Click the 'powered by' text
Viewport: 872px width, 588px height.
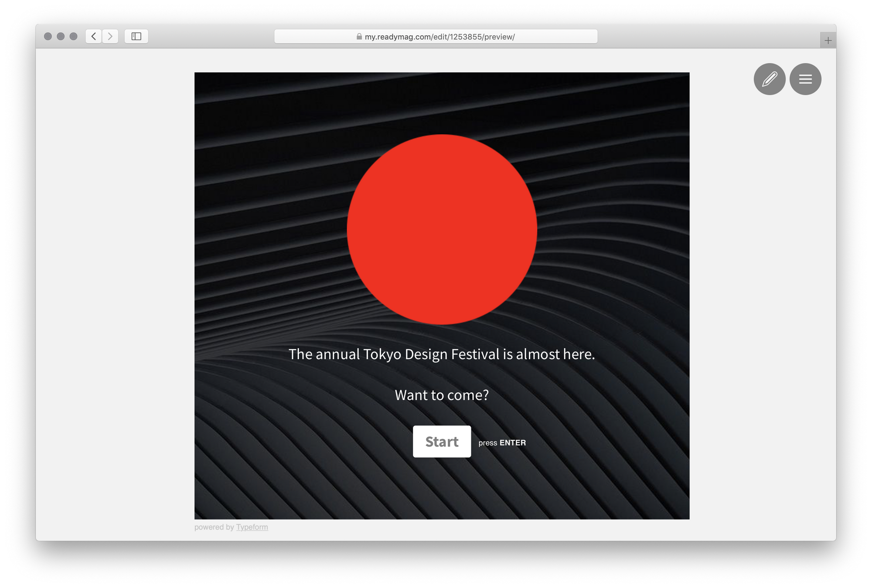214,527
